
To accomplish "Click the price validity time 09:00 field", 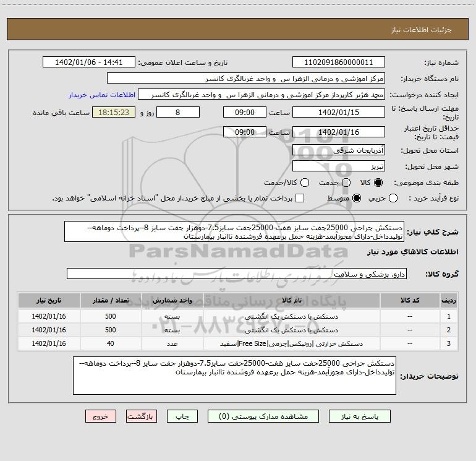I will coord(245,132).
